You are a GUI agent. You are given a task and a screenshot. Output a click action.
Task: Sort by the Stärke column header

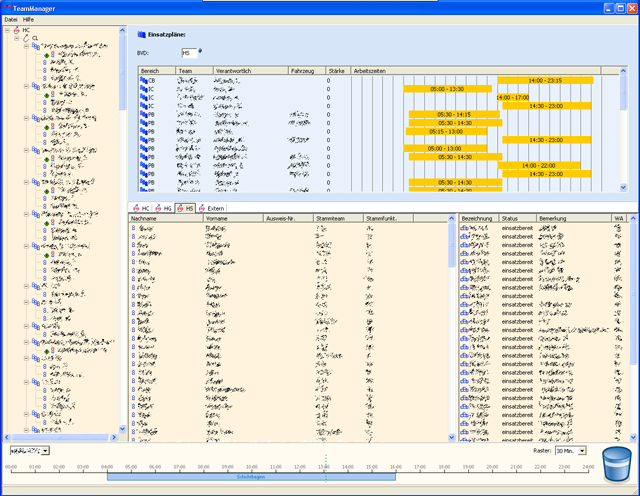click(x=338, y=71)
